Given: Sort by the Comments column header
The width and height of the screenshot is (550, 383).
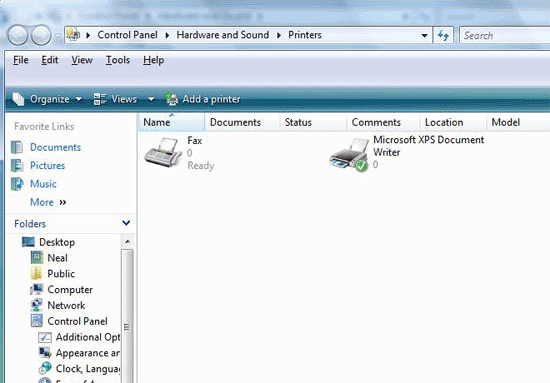Looking at the screenshot, I should click(x=383, y=122).
